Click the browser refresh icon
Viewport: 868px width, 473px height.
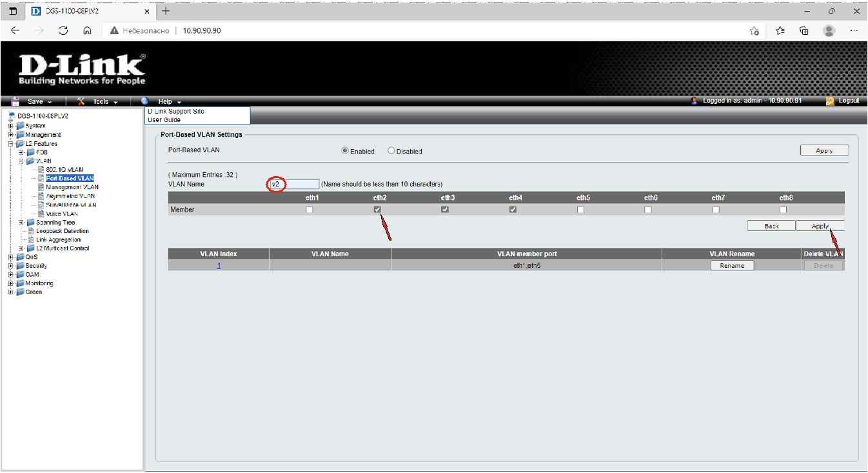pyautogui.click(x=63, y=30)
